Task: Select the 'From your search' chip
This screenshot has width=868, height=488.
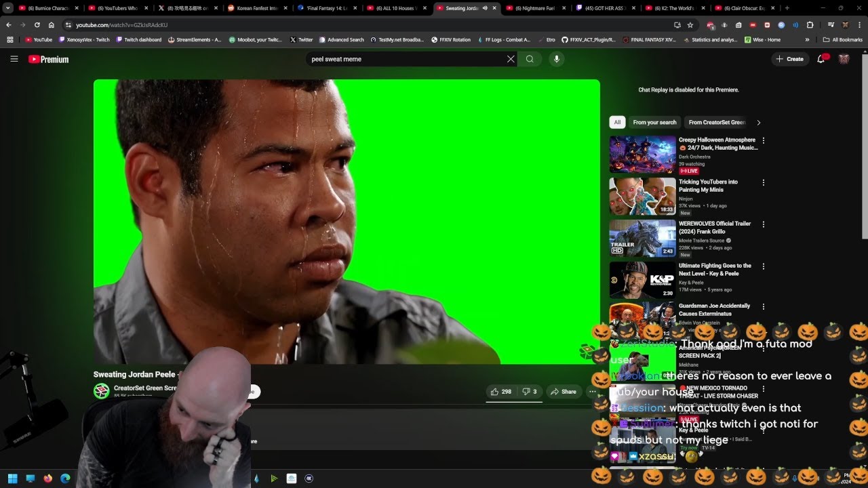Action: tap(654, 123)
